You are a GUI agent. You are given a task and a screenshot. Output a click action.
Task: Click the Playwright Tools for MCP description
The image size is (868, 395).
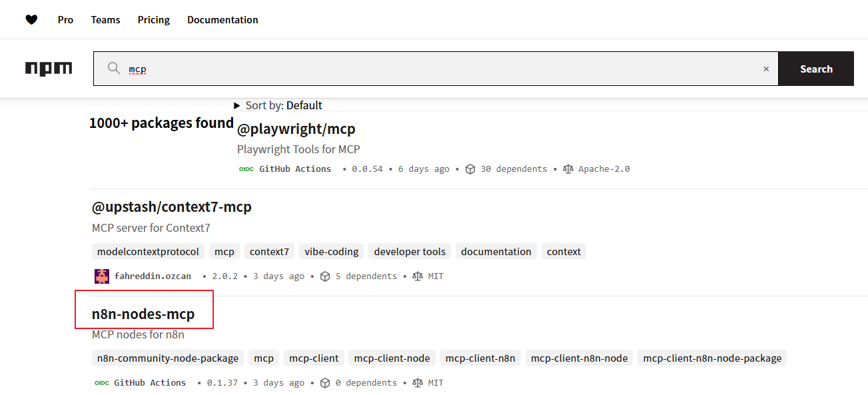(298, 149)
